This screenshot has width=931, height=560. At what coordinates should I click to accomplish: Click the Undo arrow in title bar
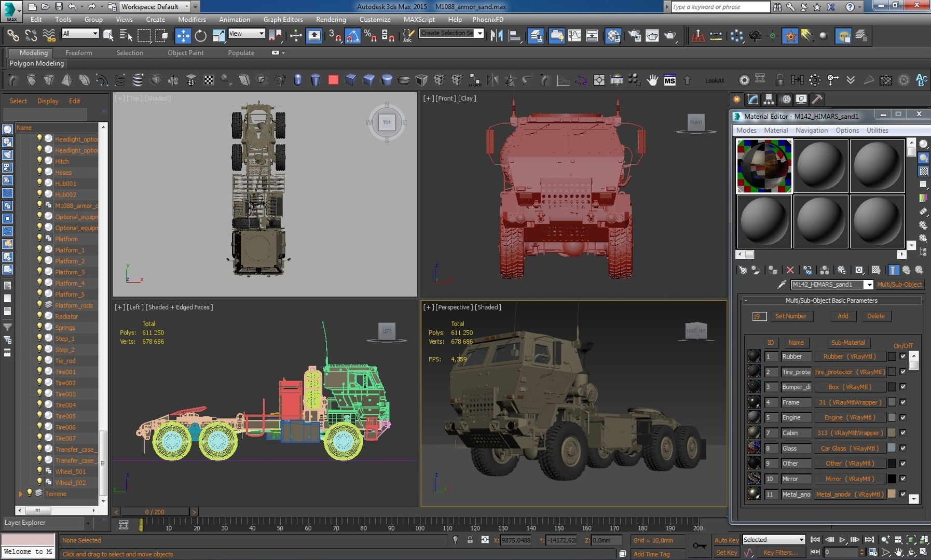pos(72,7)
